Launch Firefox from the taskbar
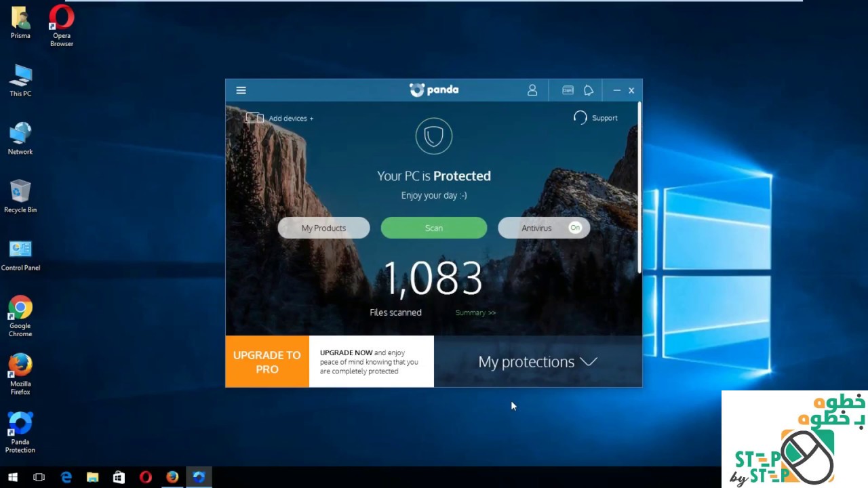Viewport: 868px width, 488px height. click(172, 477)
